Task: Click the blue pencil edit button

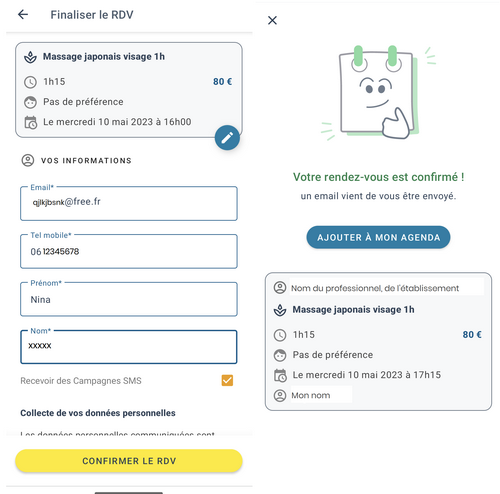Action: [227, 138]
